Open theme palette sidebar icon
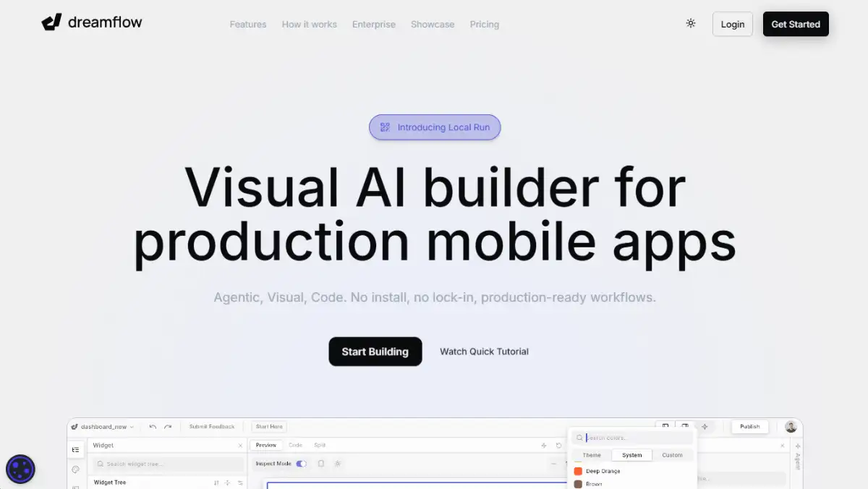 76,469
